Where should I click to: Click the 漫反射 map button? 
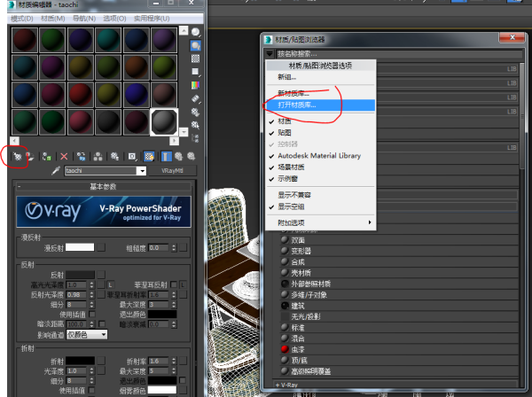click(101, 247)
